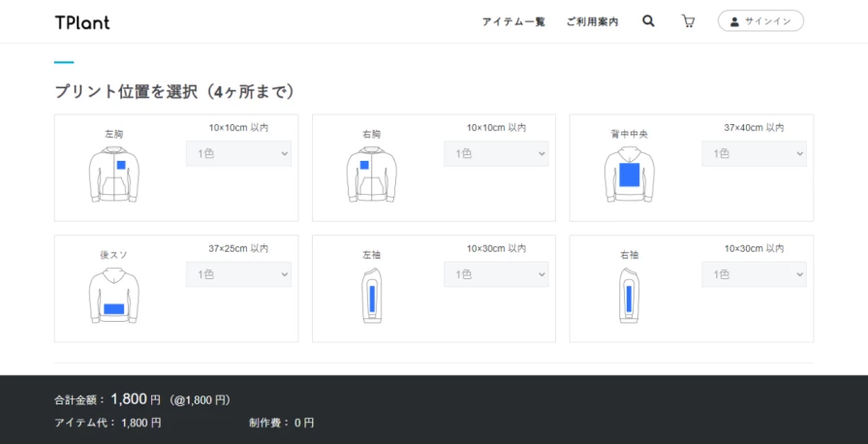Select the 右胸 hoodie print position image
The width and height of the screenshot is (868, 444).
pyautogui.click(x=371, y=174)
